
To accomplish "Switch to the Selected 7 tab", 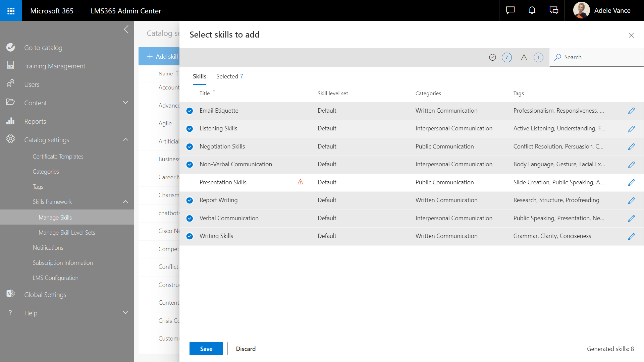I will [229, 76].
